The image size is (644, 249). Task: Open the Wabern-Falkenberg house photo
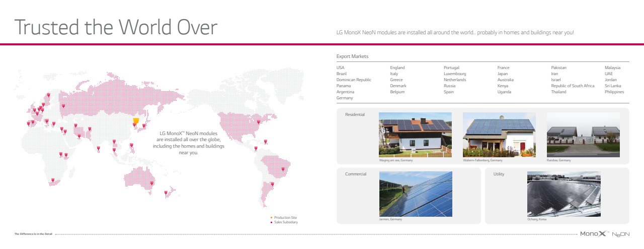coord(499,135)
